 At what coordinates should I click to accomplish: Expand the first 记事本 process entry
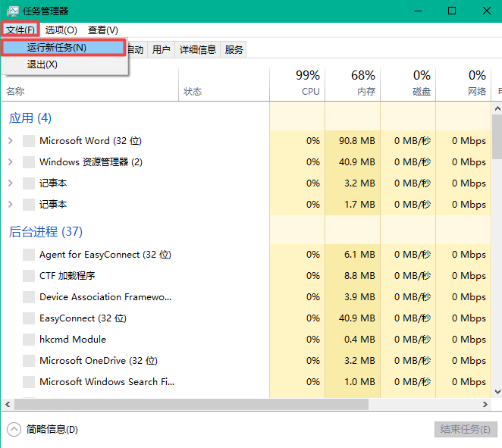click(x=10, y=183)
